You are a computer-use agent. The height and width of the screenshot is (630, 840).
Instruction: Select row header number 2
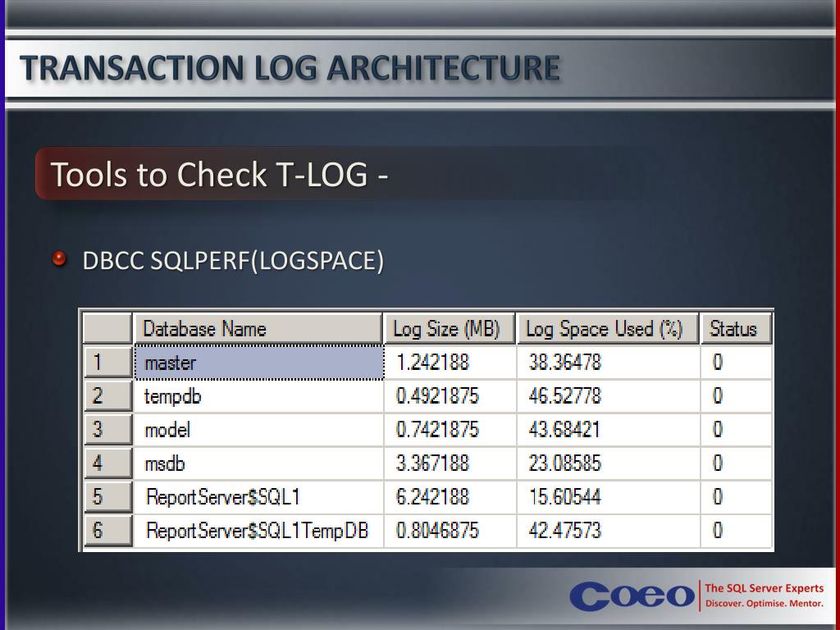108,396
